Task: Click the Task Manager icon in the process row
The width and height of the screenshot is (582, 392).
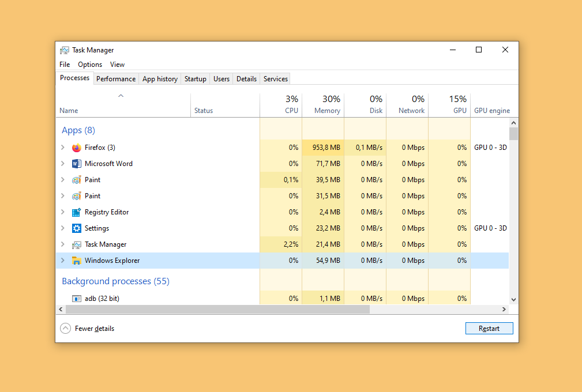Action: click(77, 244)
